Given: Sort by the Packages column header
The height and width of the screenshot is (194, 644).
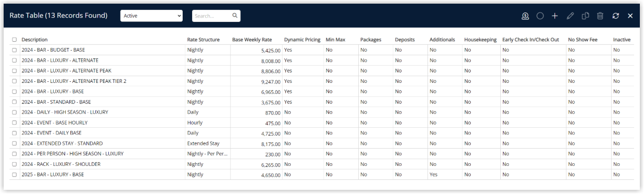Looking at the screenshot, I should click(371, 40).
